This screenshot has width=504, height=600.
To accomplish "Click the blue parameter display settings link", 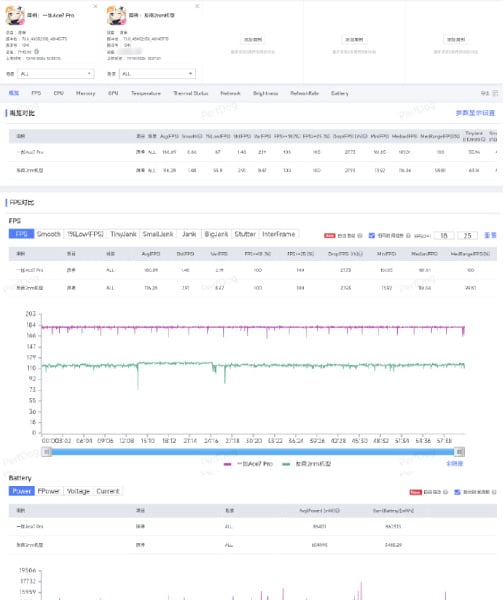I will tap(475, 113).
